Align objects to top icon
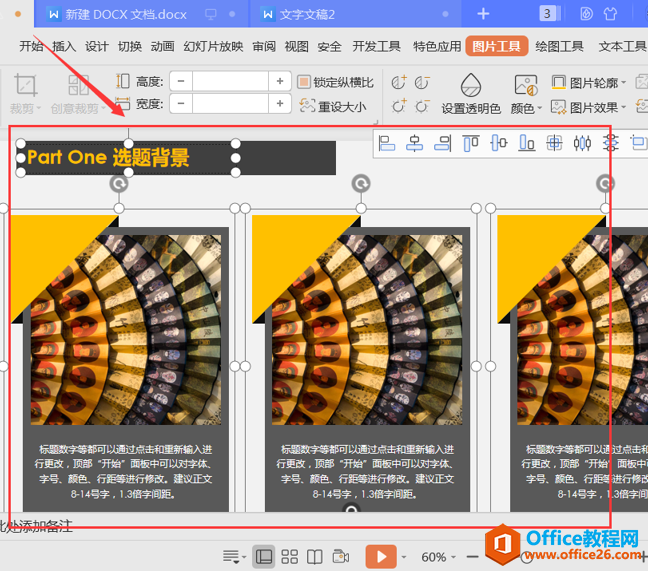Viewport: 648px width, 572px height. click(x=471, y=143)
